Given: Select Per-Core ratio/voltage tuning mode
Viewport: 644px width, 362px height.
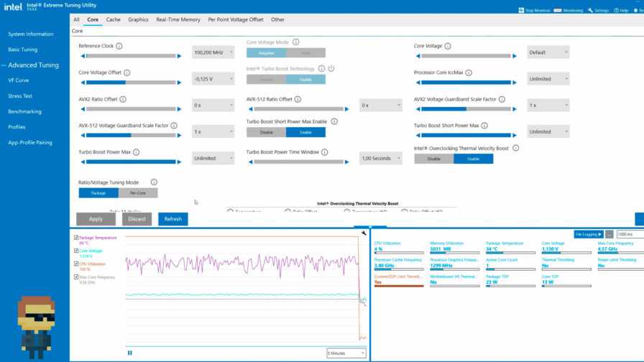Looking at the screenshot, I should tap(138, 193).
